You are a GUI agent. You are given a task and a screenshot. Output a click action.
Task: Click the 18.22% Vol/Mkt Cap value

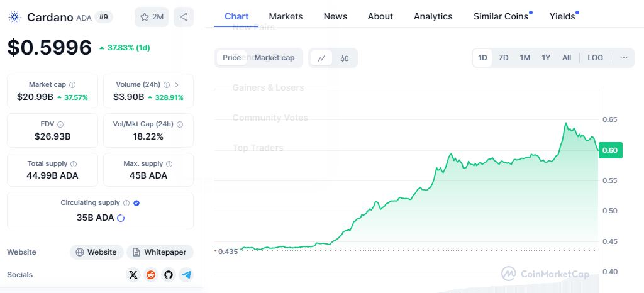148,136
